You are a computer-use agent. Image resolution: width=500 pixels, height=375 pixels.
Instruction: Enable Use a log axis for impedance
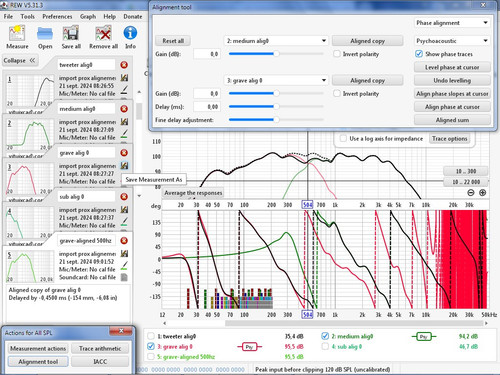point(343,139)
